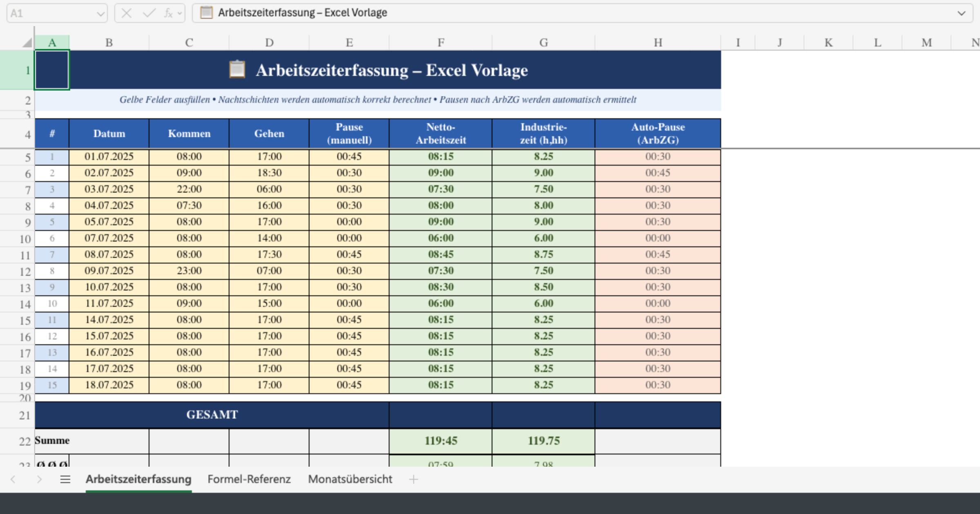This screenshot has height=514, width=980.
Task: Select date cell 01.07.2025
Action: [109, 157]
